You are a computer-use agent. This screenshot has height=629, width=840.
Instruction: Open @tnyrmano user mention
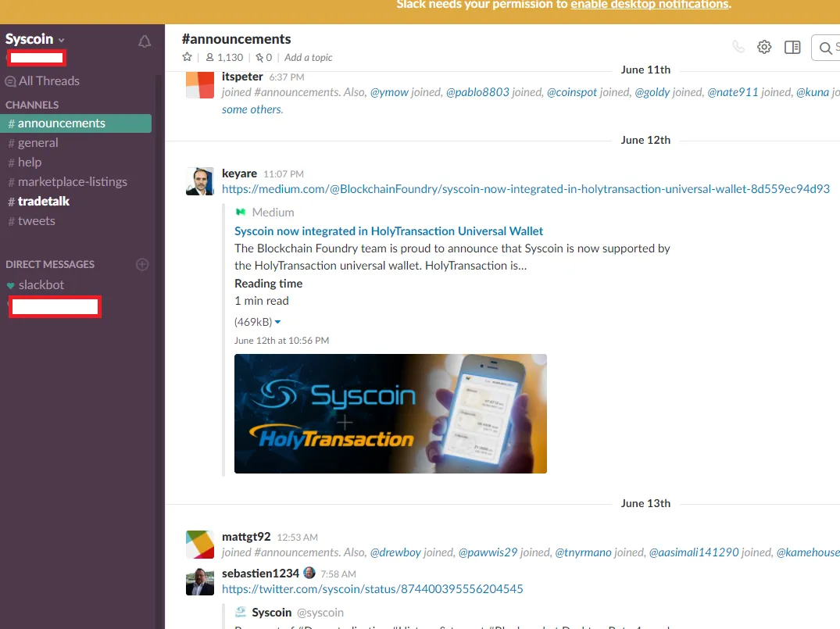[583, 552]
